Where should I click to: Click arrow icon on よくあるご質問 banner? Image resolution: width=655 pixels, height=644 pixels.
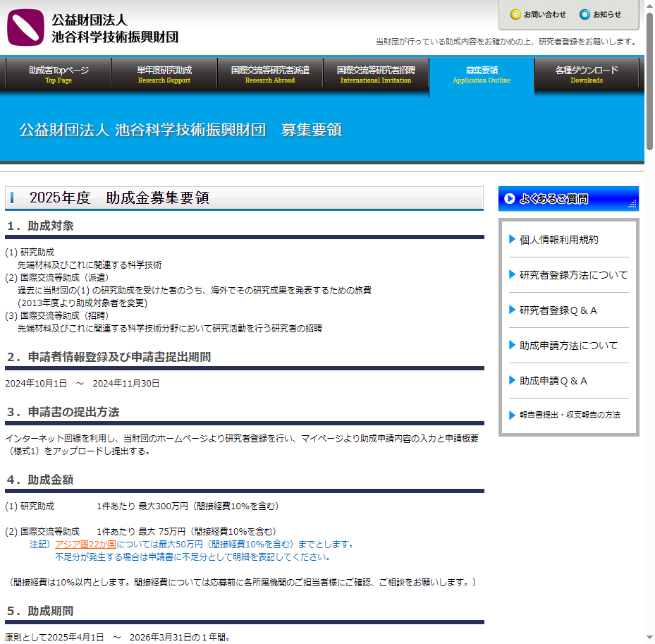tap(509, 198)
